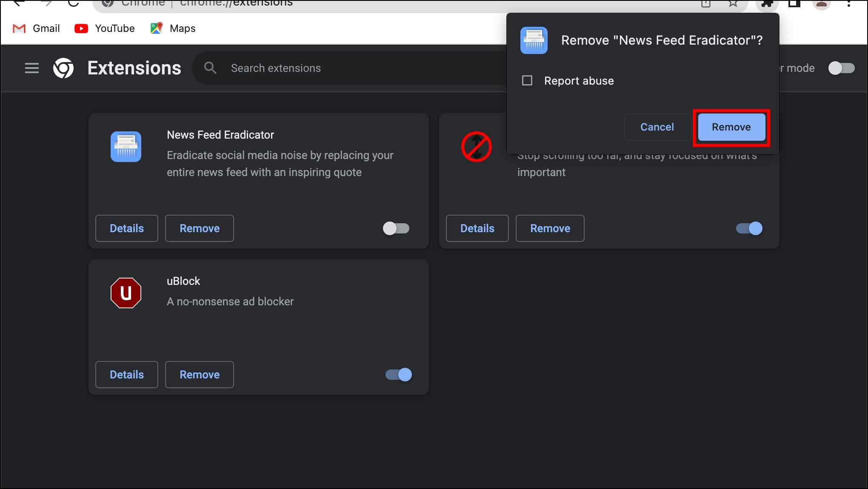Open the Extensions hamburger menu
Image resolution: width=868 pixels, height=489 pixels.
coord(32,68)
